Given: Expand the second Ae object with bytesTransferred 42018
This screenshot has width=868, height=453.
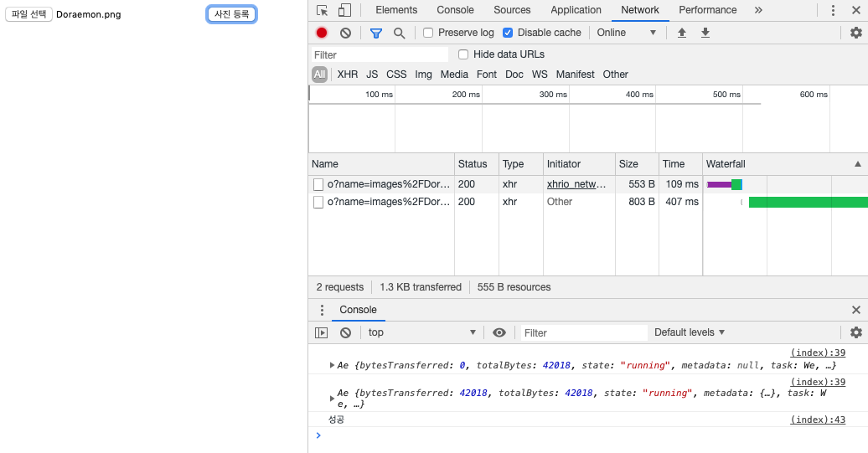Looking at the screenshot, I should click(x=332, y=399).
